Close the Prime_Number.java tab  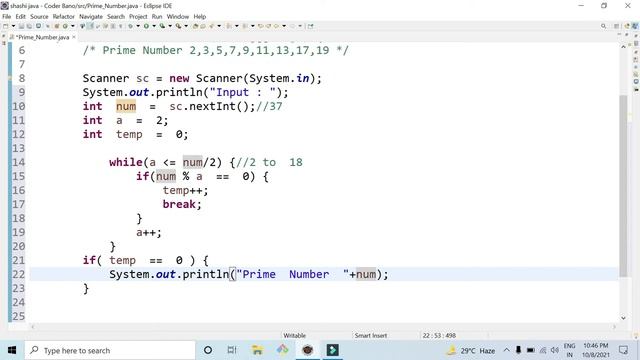74,37
